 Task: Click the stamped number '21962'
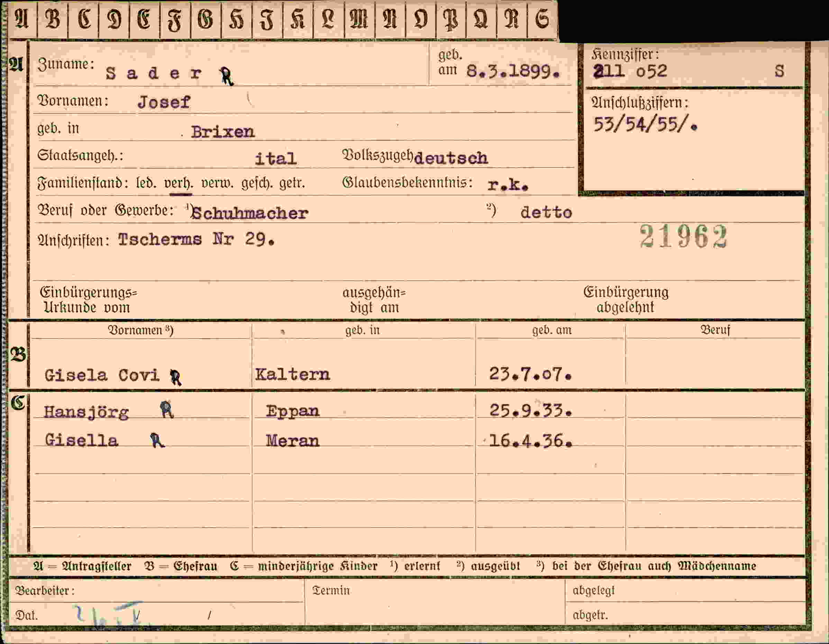click(684, 237)
